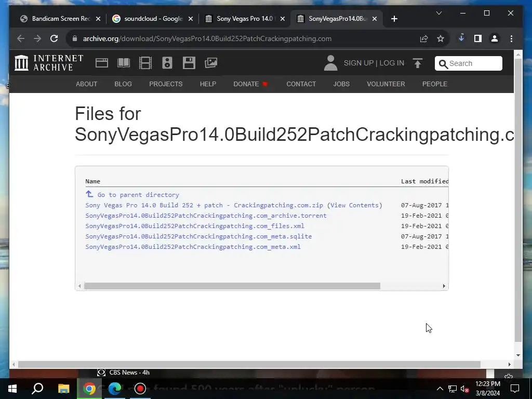
Task: Open Bandicam recorder taskbar icon
Action: [140, 389]
